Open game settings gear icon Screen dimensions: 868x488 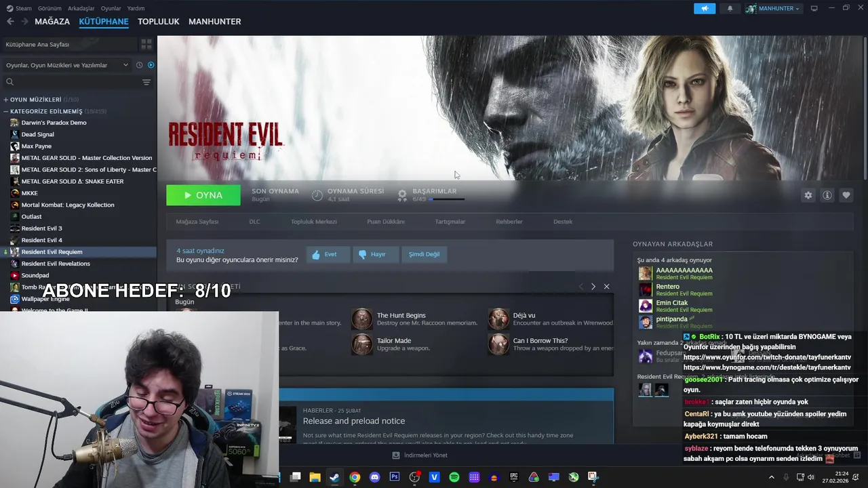[x=808, y=195]
